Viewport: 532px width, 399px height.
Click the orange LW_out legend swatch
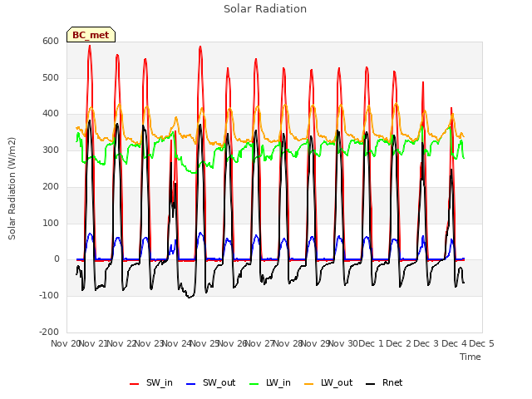click(x=309, y=384)
